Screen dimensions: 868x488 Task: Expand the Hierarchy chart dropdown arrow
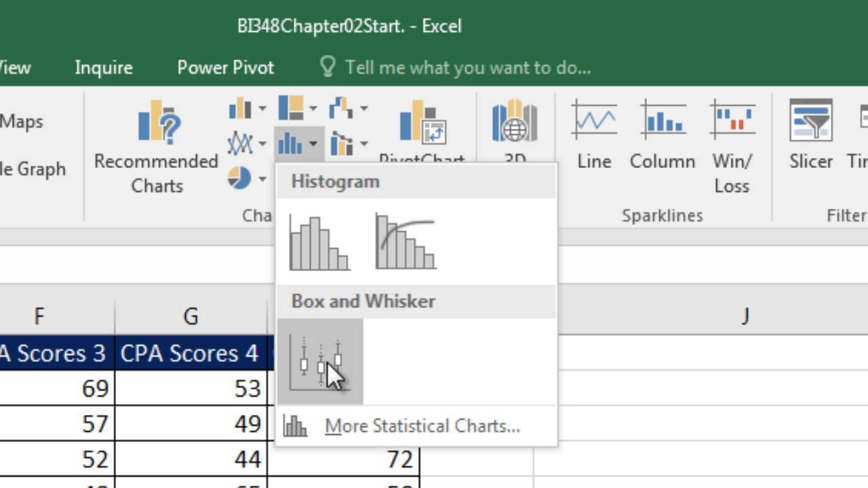coord(313,108)
